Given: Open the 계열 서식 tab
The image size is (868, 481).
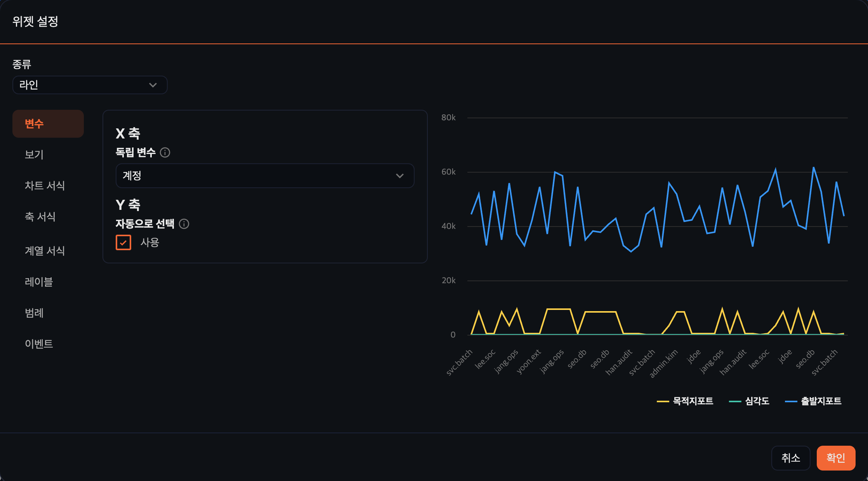Looking at the screenshot, I should [x=45, y=251].
